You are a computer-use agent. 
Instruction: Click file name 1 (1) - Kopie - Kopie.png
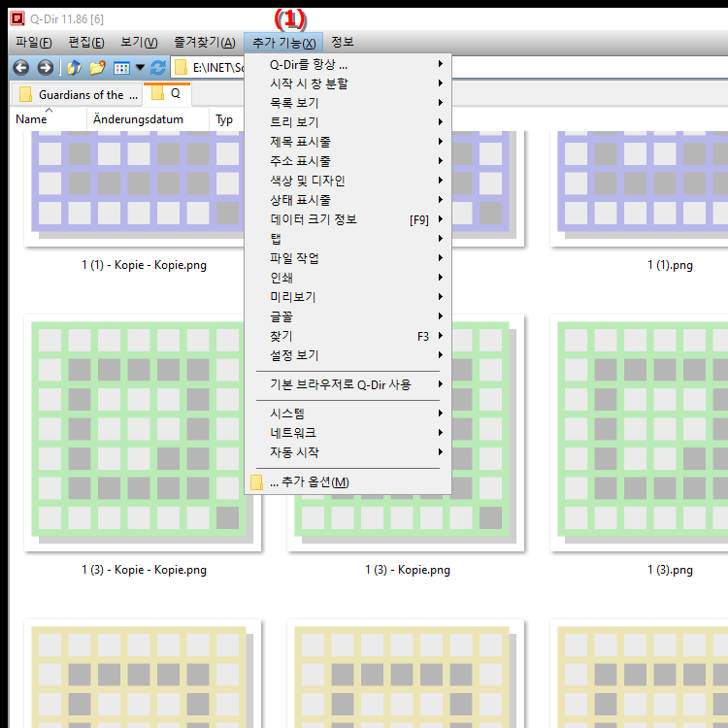[144, 265]
